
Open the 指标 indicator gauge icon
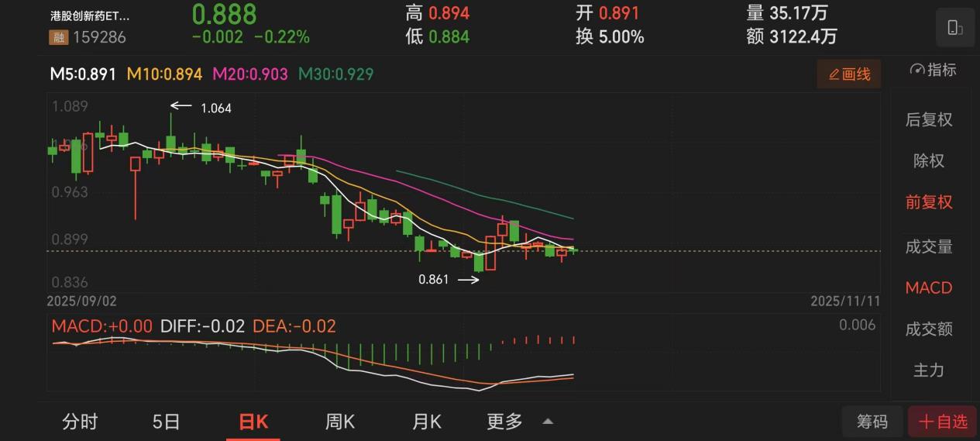(918, 70)
